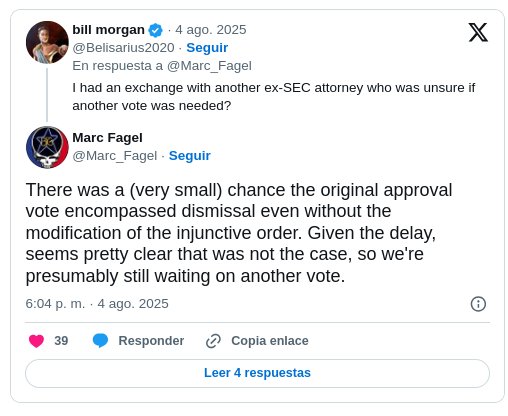Click bill morgan's verified badge

point(155,30)
